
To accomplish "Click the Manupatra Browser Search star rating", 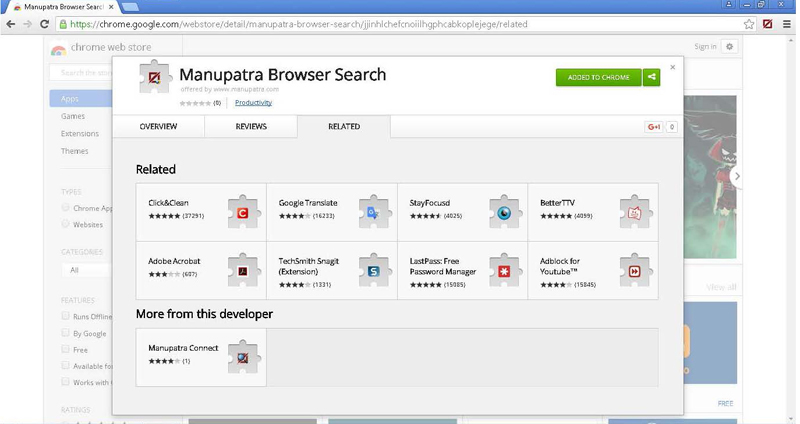I will click(195, 103).
